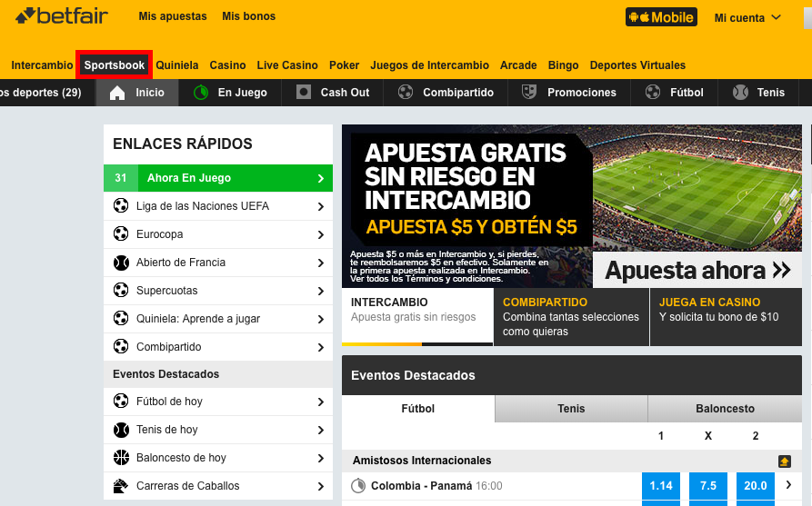Click chevron on Fútbol de hoy row
The width and height of the screenshot is (812, 506).
point(321,402)
